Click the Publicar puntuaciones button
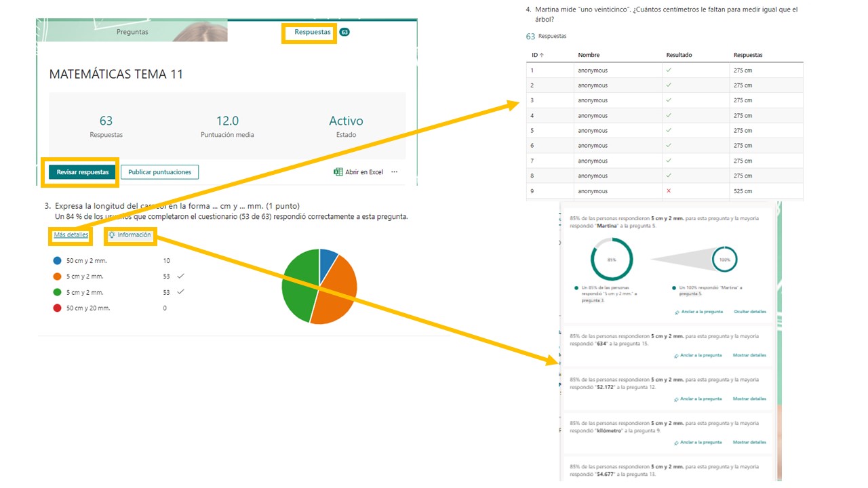 [159, 172]
